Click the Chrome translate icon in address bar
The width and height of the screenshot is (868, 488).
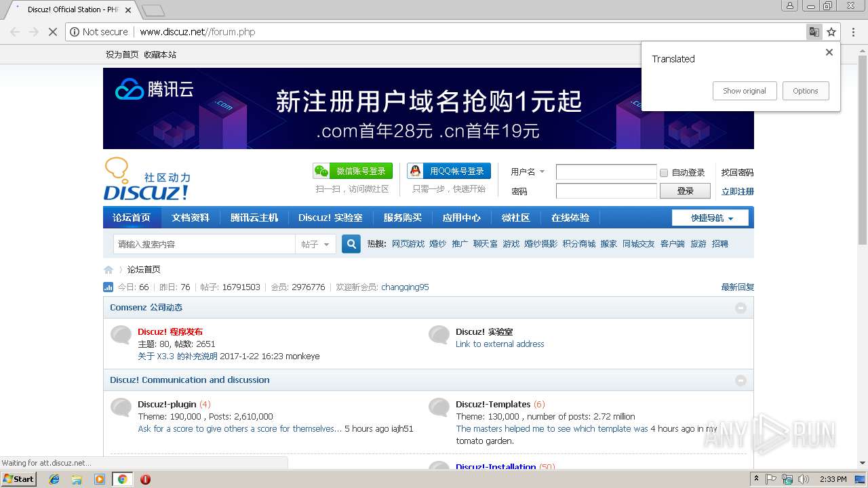point(814,32)
